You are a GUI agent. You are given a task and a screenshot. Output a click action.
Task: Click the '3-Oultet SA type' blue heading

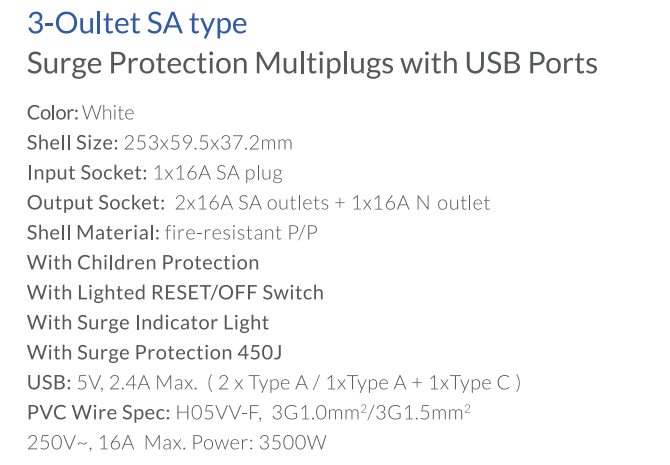137,24
